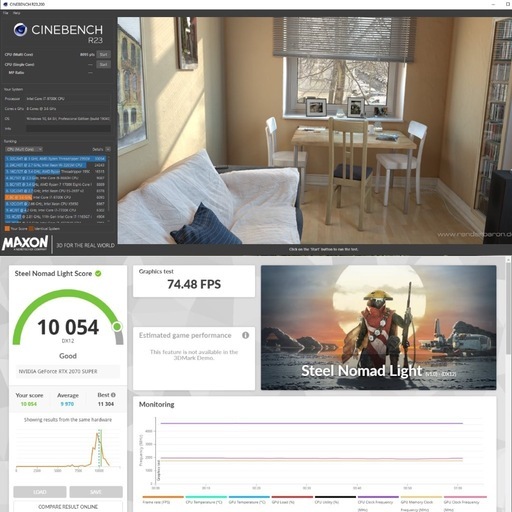Select the AMD Ryzen Threadripper 2990WX ranking row
The height and width of the screenshot is (512, 512).
tap(55, 159)
